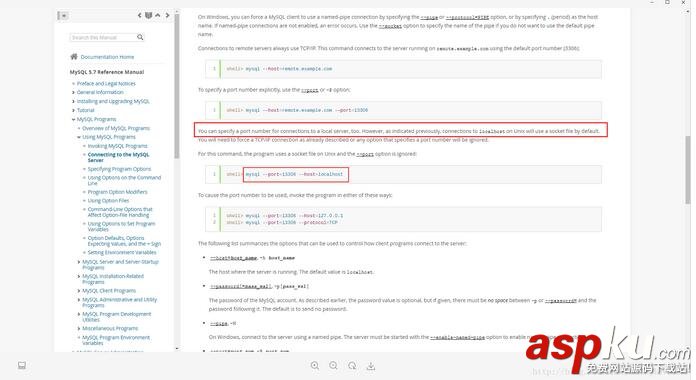Image resolution: width=696 pixels, height=380 pixels.
Task: Go up a level with the up caret icon
Action: (158, 16)
